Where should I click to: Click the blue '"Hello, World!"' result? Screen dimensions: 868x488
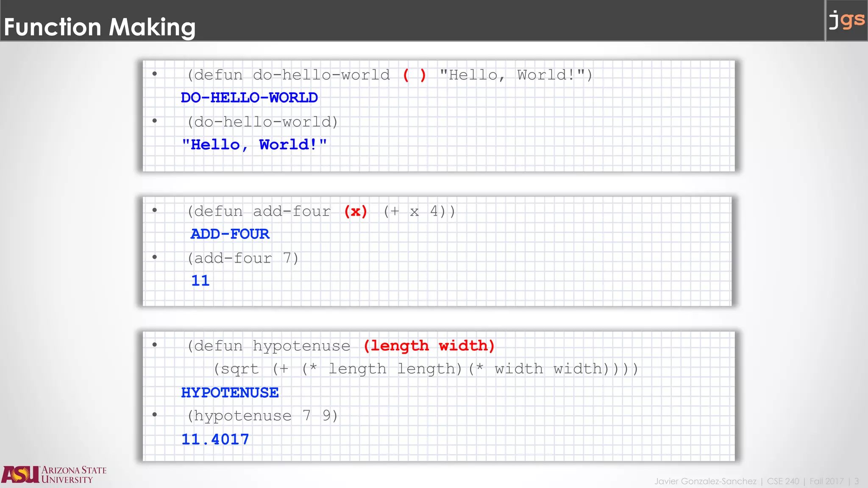click(254, 145)
